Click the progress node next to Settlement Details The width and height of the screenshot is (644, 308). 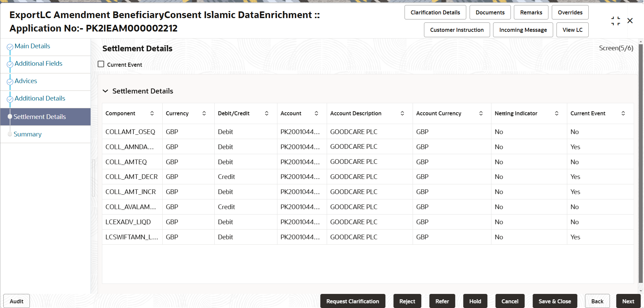[10, 116]
